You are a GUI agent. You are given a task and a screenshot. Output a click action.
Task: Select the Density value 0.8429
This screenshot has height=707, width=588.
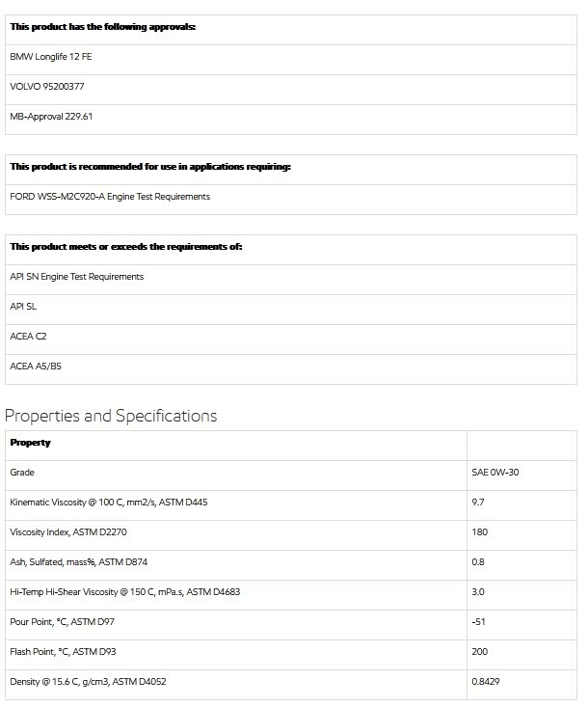(486, 682)
